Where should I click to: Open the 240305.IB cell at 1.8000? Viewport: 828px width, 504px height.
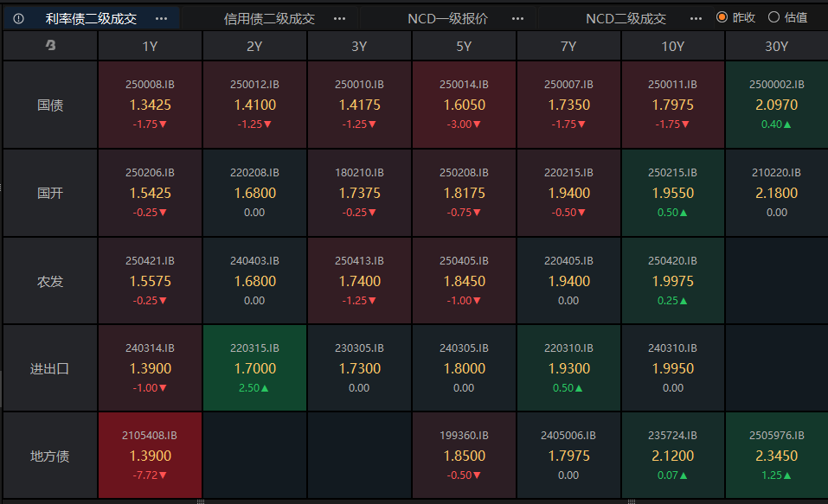(464, 368)
